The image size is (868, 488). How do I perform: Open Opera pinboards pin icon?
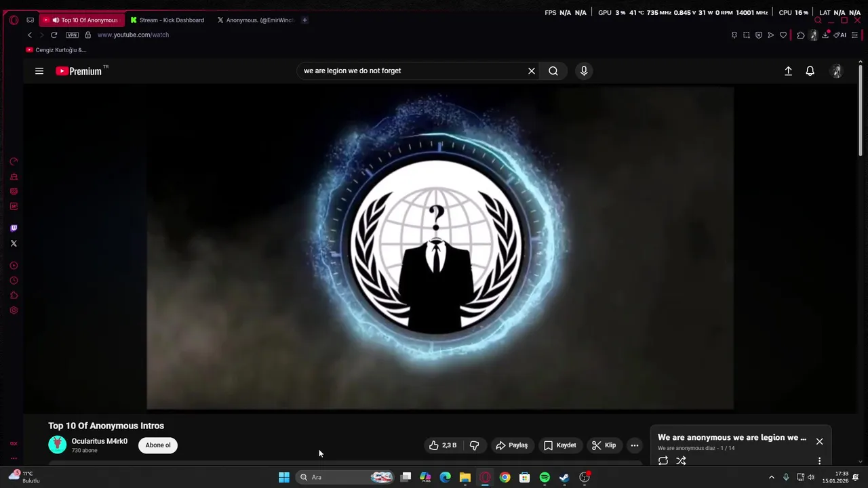tap(734, 35)
